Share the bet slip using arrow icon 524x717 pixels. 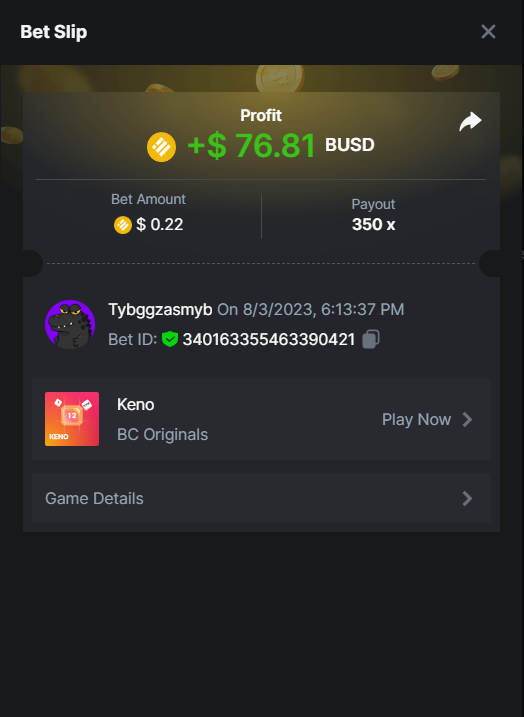coord(470,122)
